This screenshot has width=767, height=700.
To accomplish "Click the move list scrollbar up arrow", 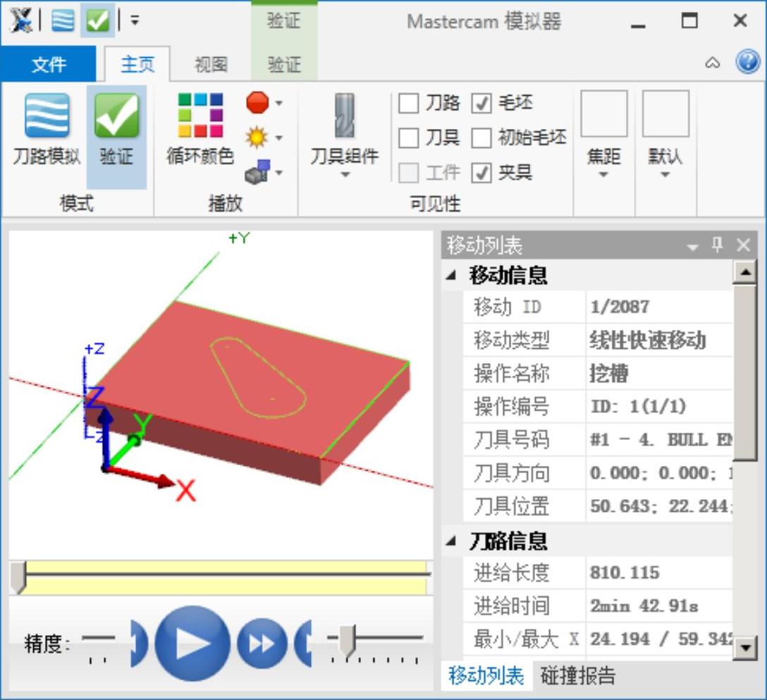I will (745, 271).
